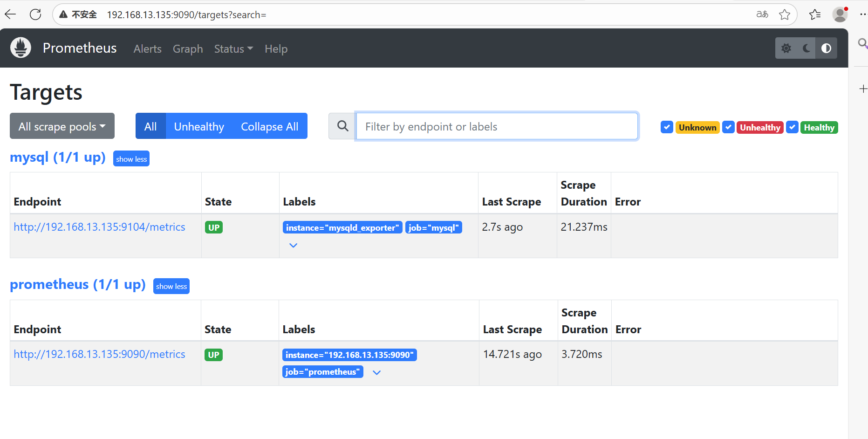This screenshot has height=439, width=868.
Task: Click UP state badge in prometheus row
Action: pos(213,355)
